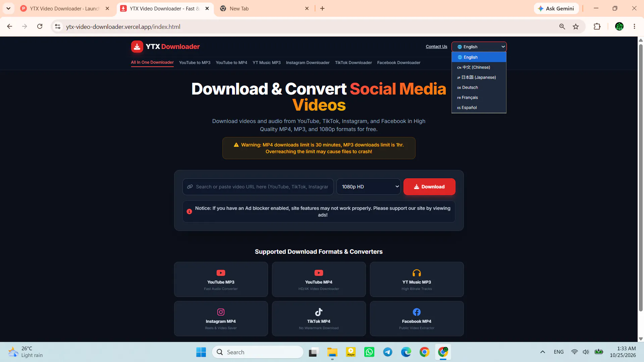Open the Facebook Downloader nav tab
This screenshot has width=644, height=362.
click(x=398, y=63)
